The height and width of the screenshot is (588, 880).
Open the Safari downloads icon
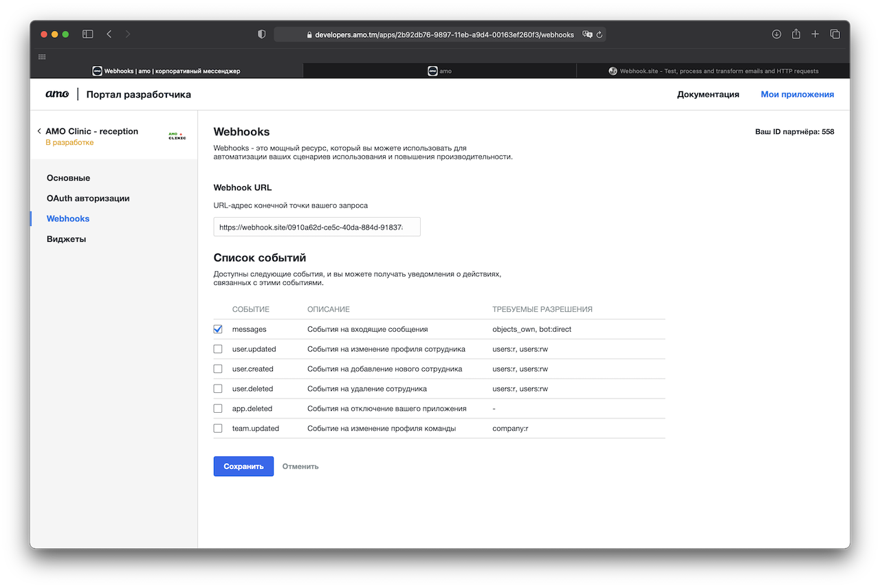(x=776, y=34)
